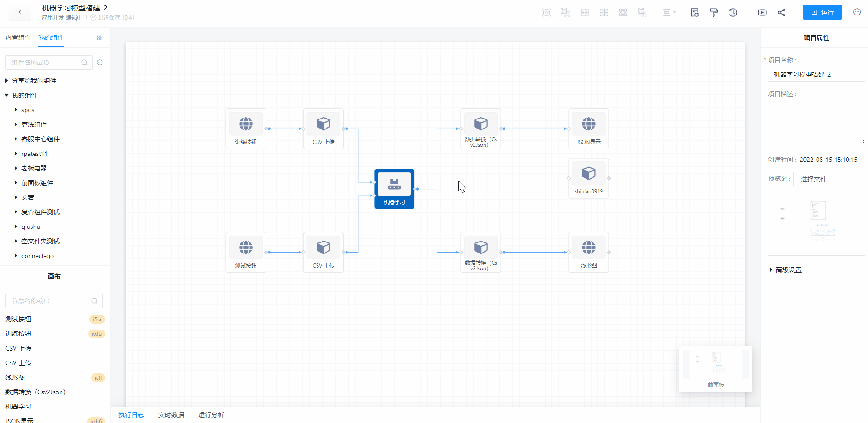Click the 项目描述 text area

point(816,122)
